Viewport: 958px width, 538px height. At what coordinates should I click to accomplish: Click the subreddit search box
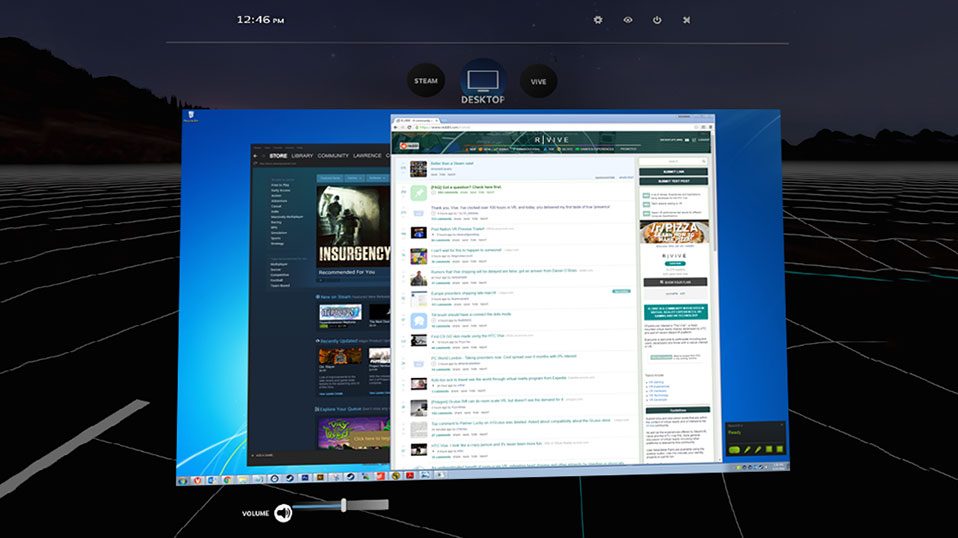point(673,161)
